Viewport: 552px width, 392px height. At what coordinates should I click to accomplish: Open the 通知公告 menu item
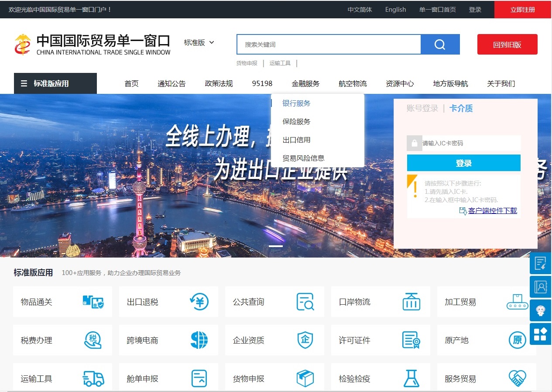[x=172, y=83]
